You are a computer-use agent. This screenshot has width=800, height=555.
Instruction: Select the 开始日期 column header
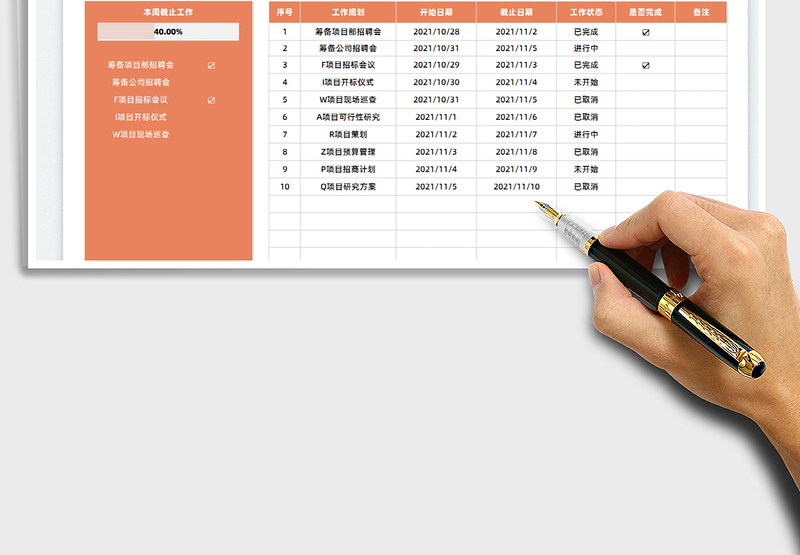[x=436, y=13]
